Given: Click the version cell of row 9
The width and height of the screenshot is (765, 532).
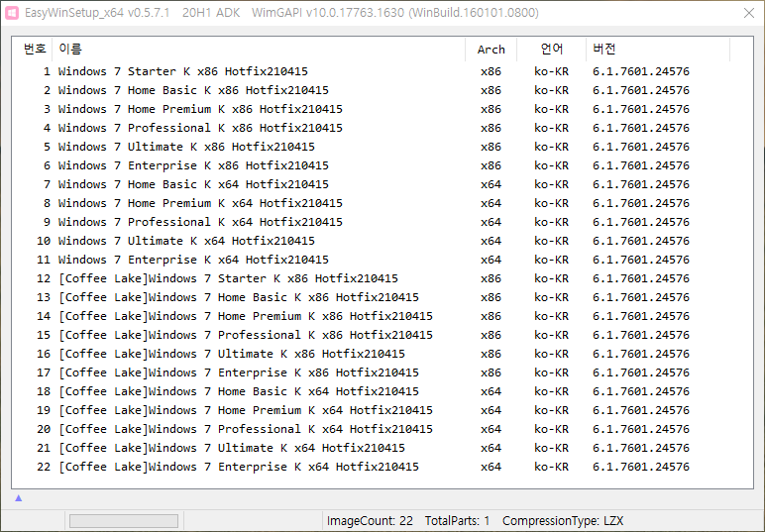Looking at the screenshot, I should click(641, 222).
